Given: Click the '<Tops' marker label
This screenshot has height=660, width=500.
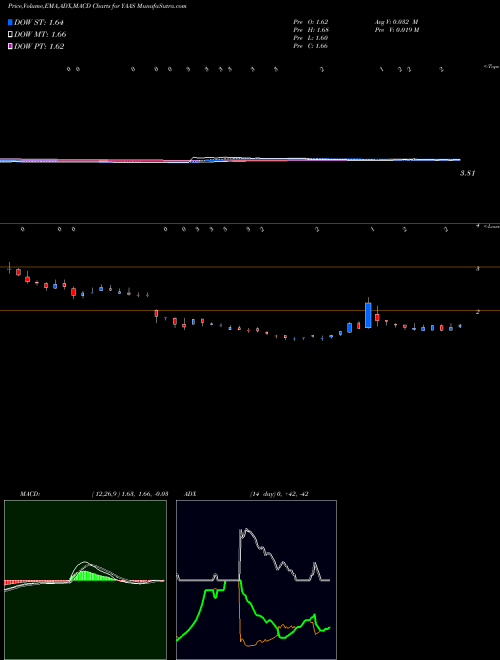Looking at the screenshot, I should [492, 67].
